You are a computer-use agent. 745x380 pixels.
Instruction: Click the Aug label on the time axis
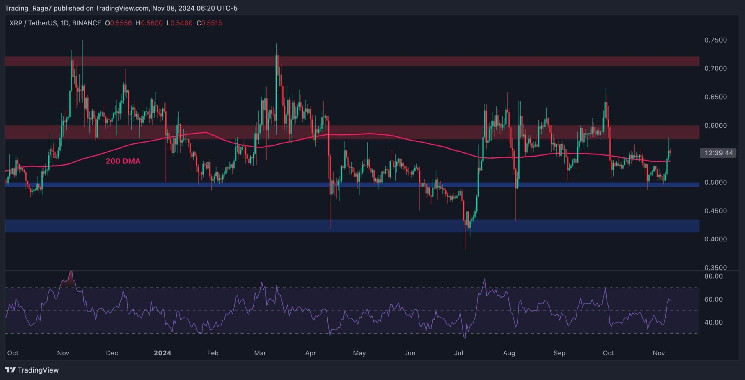click(x=509, y=353)
